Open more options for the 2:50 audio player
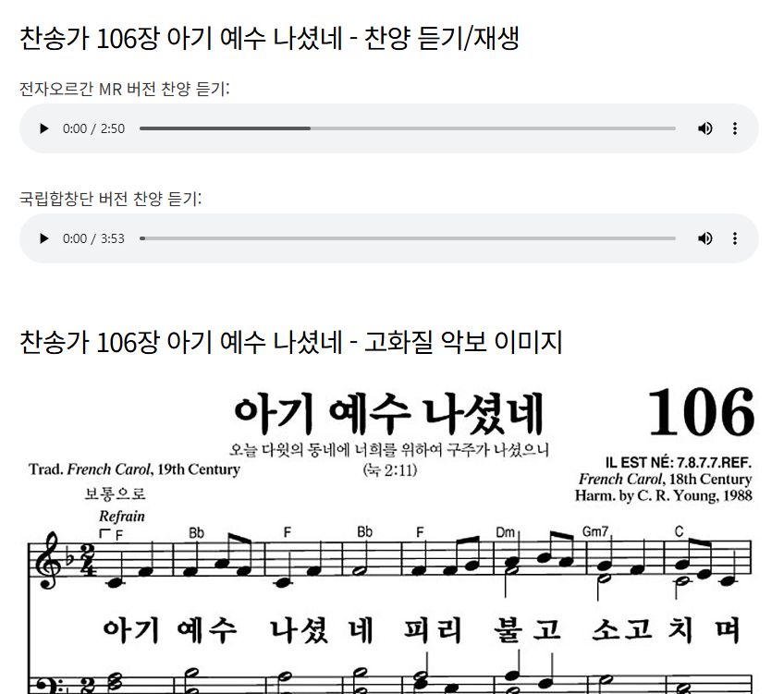The width and height of the screenshot is (784, 694). pyautogui.click(x=734, y=128)
